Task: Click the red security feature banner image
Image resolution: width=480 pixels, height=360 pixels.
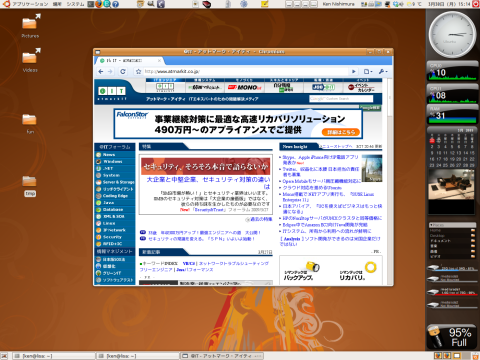Action: click(x=205, y=166)
